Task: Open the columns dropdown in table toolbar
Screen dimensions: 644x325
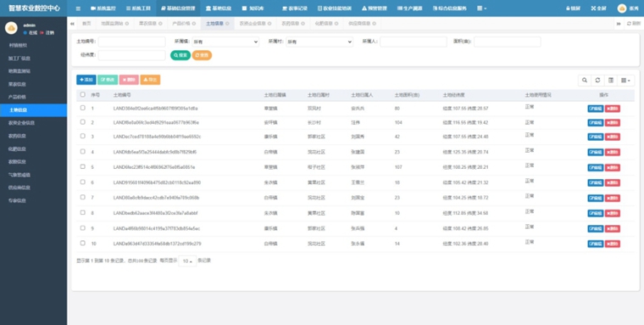Action: (626, 81)
